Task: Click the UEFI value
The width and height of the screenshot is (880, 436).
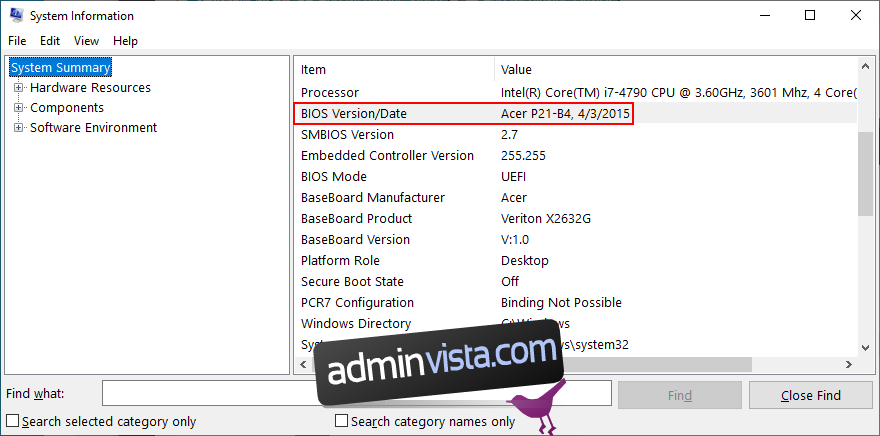Action: [x=514, y=177]
